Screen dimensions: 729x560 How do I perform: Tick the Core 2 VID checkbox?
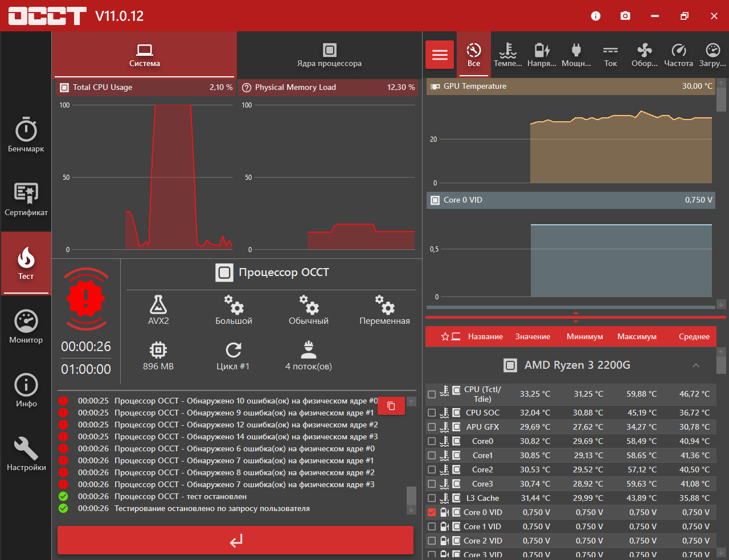[432, 541]
